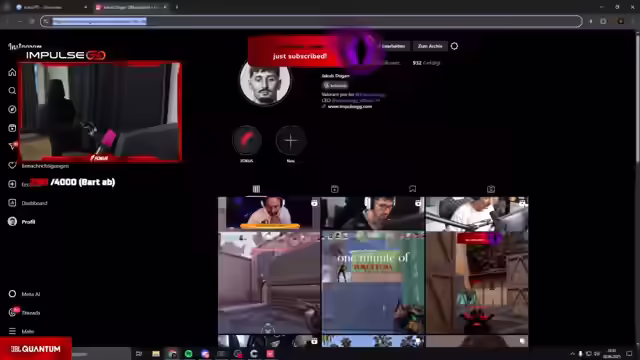Open the search icon in the sidebar

pos(12,91)
